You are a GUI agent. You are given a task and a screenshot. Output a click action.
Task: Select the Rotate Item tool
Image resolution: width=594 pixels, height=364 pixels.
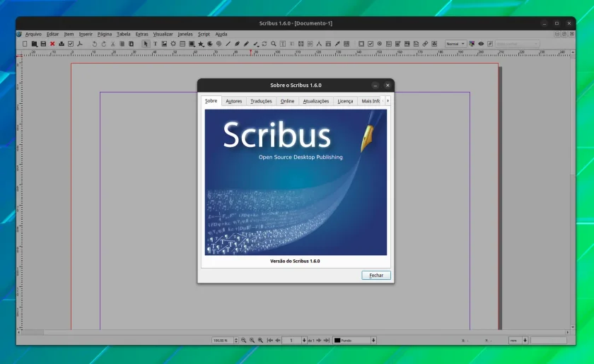tap(264, 44)
